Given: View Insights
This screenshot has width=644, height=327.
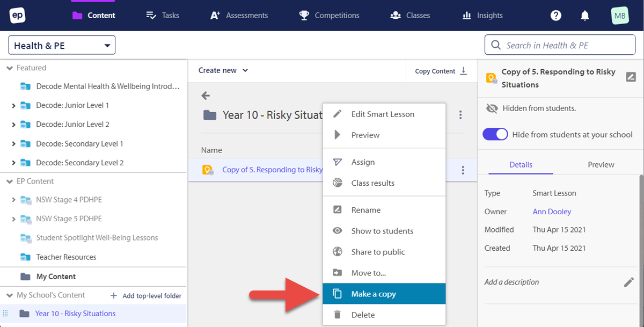Looking at the screenshot, I should (x=482, y=16).
